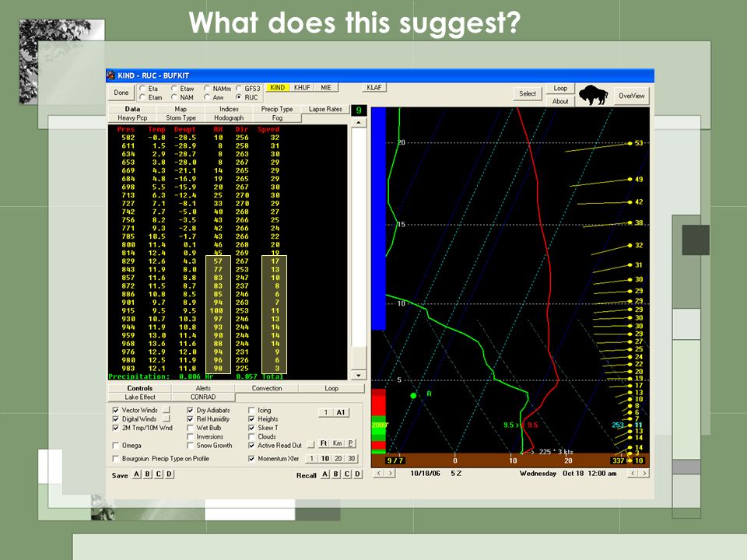Viewport: 747px width, 560px height.
Task: Select the Ft height unit button
Action: coord(324,443)
